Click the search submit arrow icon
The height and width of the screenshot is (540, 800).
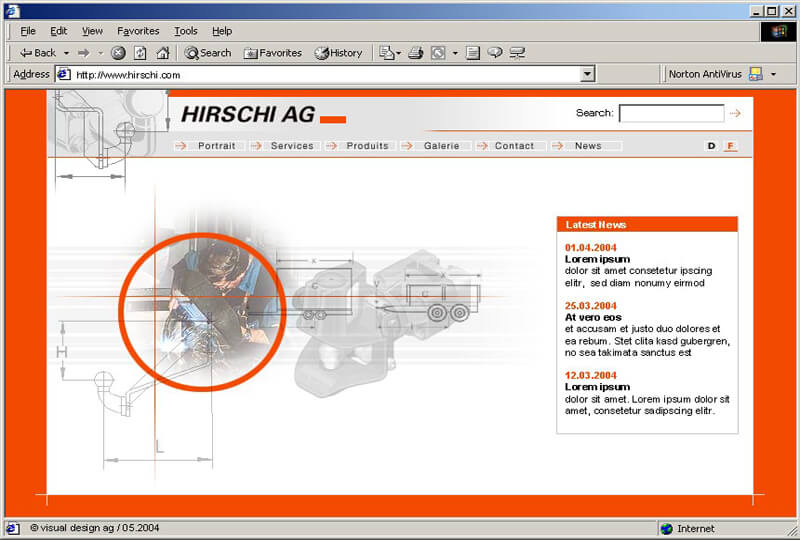[x=735, y=113]
